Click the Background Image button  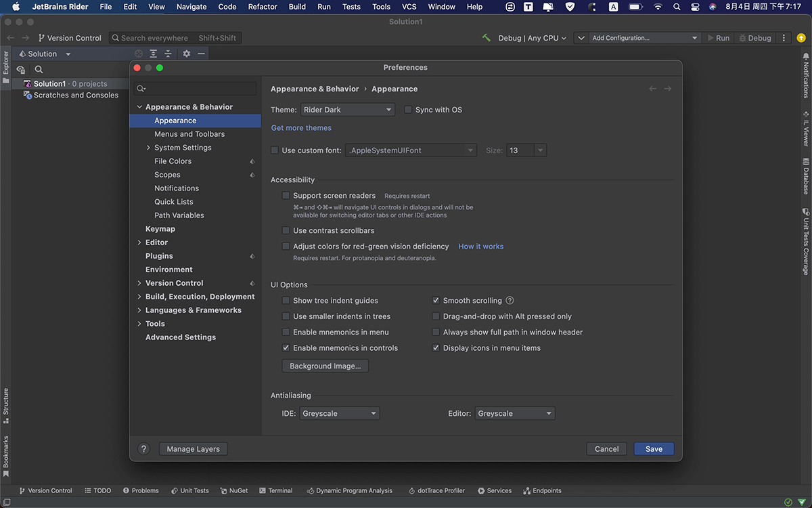tap(325, 365)
